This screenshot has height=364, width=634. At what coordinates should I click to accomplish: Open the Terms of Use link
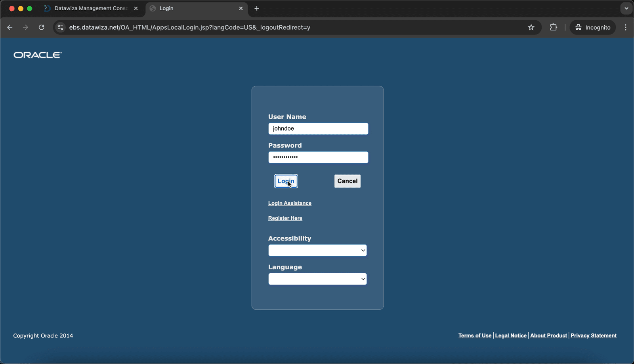475,335
